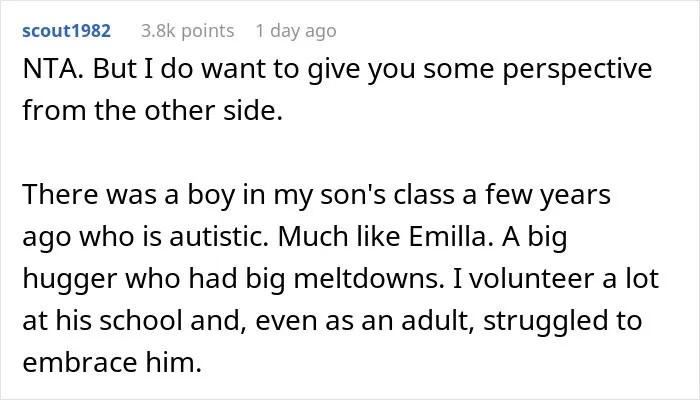Click the line starting from the other side

pyautogui.click(x=153, y=110)
